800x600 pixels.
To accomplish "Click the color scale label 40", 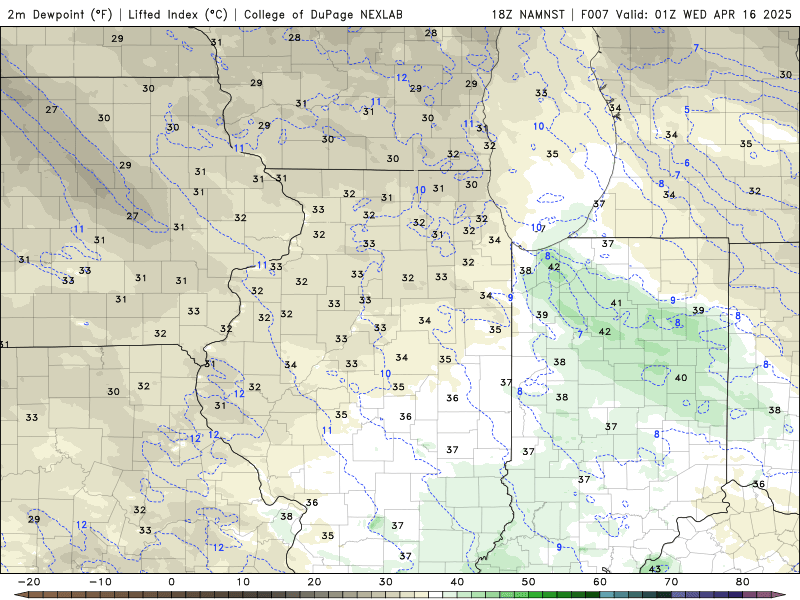I will tap(457, 582).
